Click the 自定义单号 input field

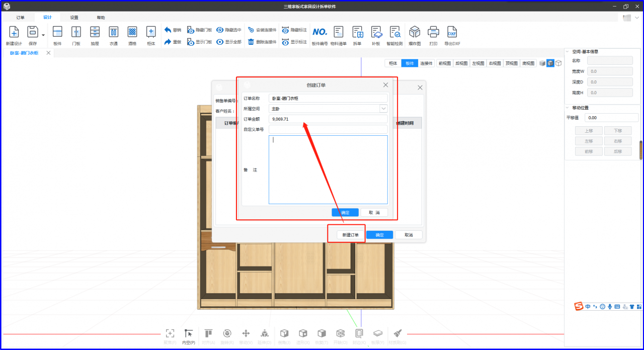coord(328,129)
